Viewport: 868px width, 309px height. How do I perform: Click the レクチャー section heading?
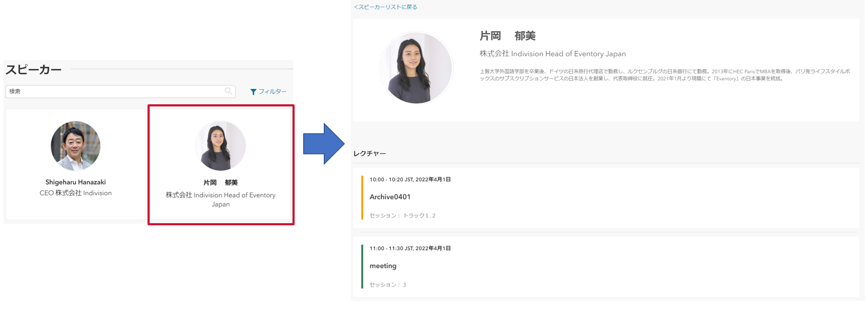[370, 153]
